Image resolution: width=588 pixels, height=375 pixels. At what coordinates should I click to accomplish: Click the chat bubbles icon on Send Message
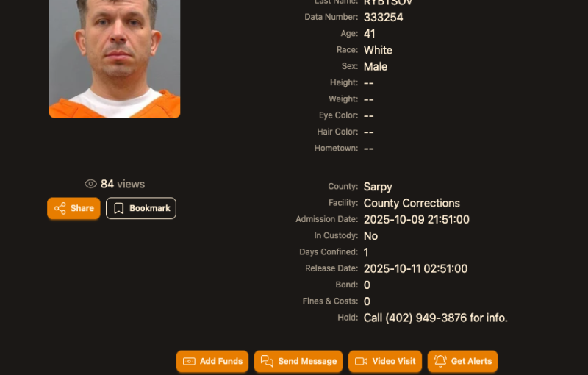point(267,361)
